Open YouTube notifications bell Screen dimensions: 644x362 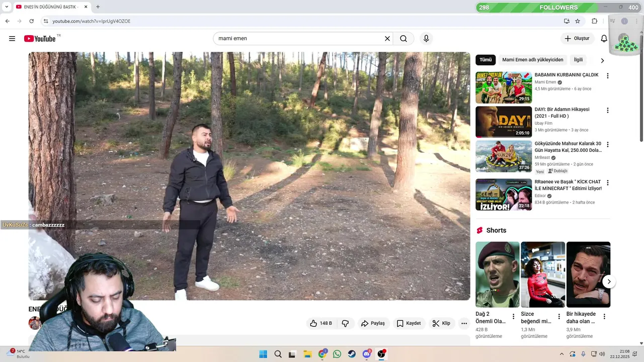point(604,38)
